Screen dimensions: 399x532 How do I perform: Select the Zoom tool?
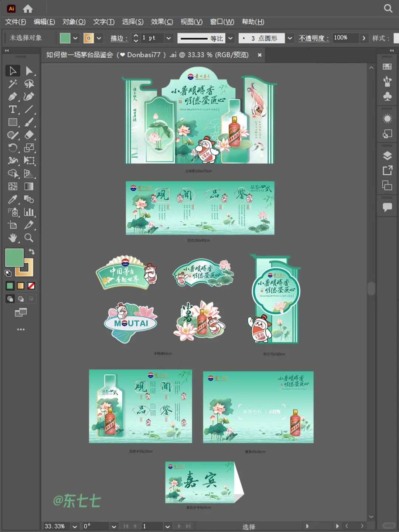tap(29, 238)
